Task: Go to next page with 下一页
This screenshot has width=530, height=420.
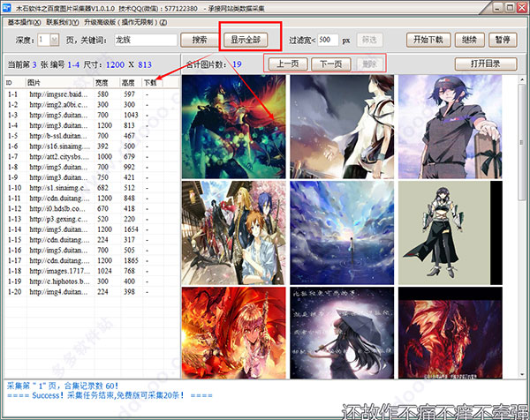Action: coord(330,64)
